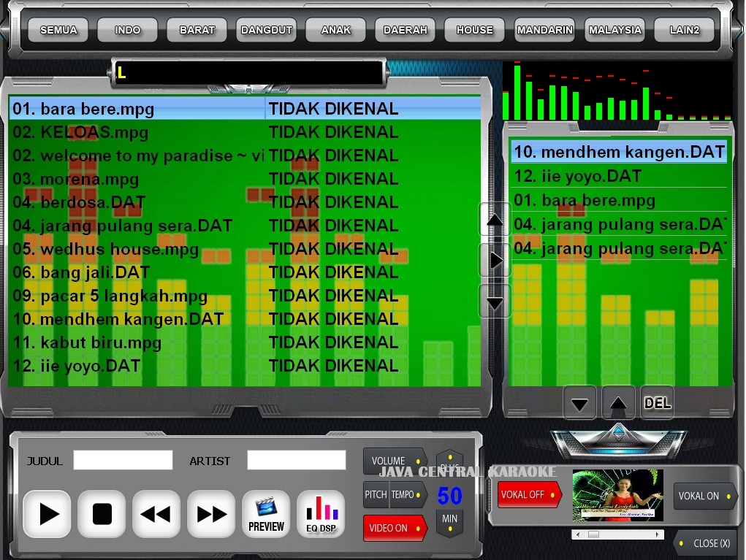The height and width of the screenshot is (560, 746).
Task: Click the 50 tempo value display
Action: [x=449, y=496]
